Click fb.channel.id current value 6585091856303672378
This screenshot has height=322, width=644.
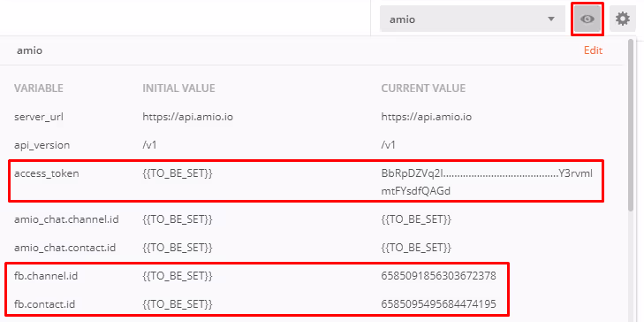tap(439, 276)
